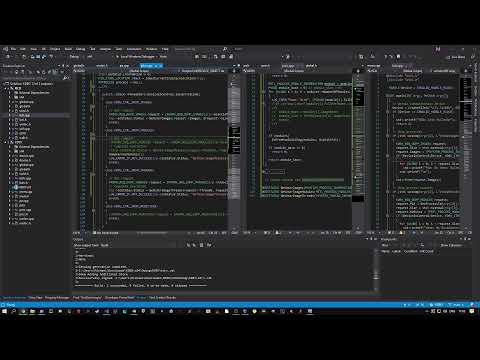Switch to the Solution Explorer bottom tab
Image resolution: width=480 pixels, height=360 pixels.
pyautogui.click(x=13, y=298)
